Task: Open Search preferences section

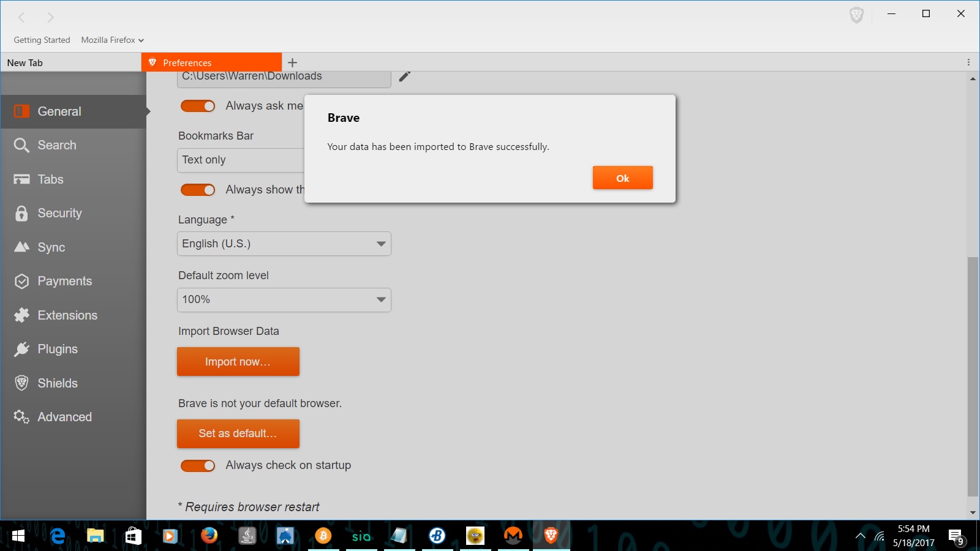Action: [73, 145]
